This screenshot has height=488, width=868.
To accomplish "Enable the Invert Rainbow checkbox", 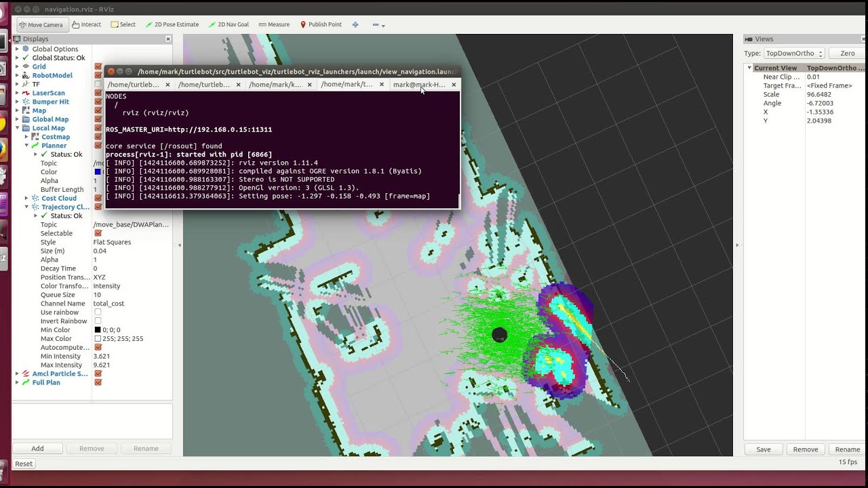I will (98, 321).
